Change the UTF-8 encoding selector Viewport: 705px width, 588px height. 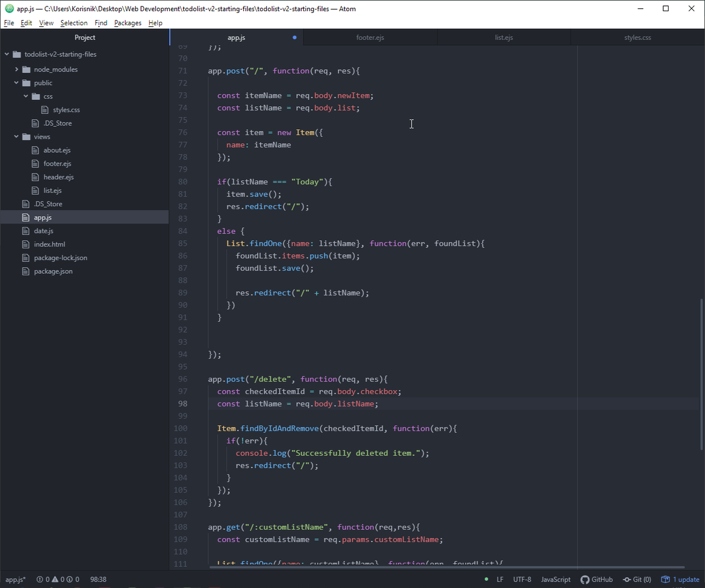522,579
